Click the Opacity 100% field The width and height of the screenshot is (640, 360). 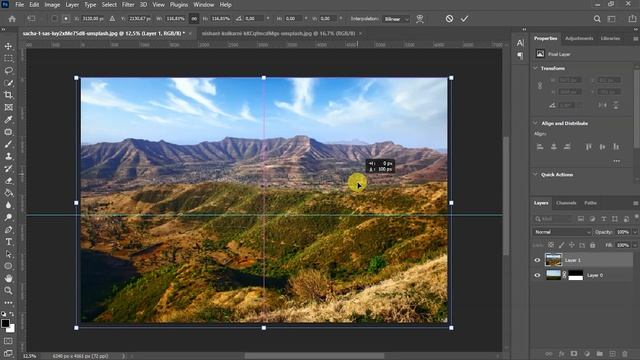(x=623, y=232)
